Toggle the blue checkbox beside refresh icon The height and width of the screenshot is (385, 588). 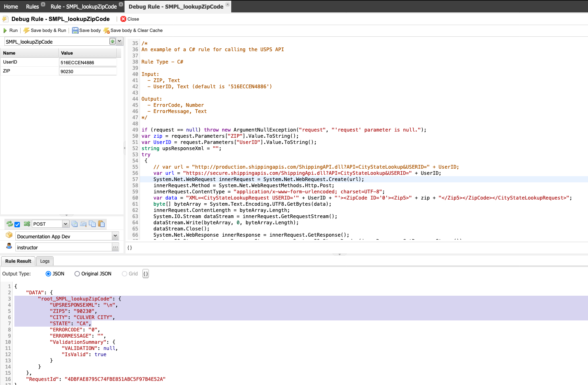17,225
